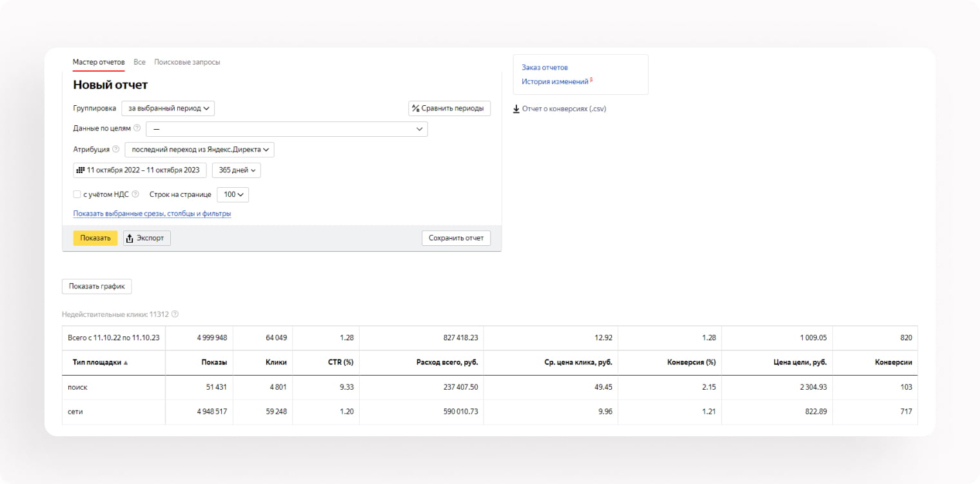
Task: Click help icon next to Данные по целям
Action: (x=137, y=128)
